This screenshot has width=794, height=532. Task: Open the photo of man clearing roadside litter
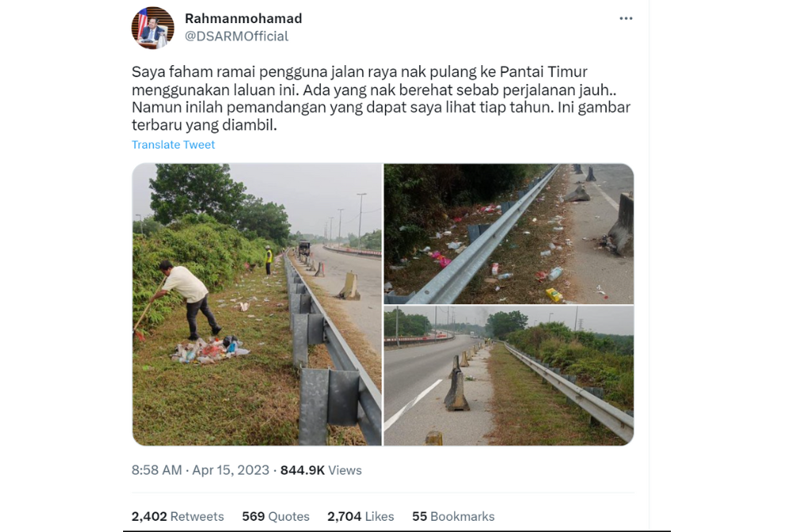256,305
